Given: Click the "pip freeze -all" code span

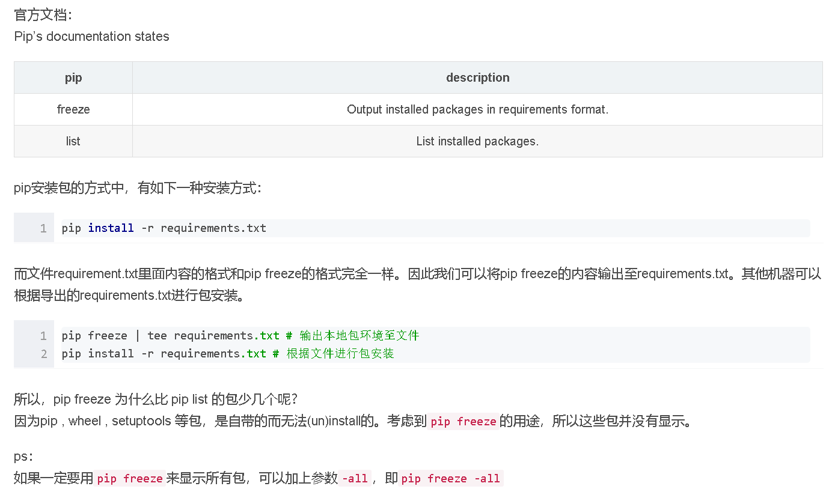Looking at the screenshot, I should click(x=451, y=478).
